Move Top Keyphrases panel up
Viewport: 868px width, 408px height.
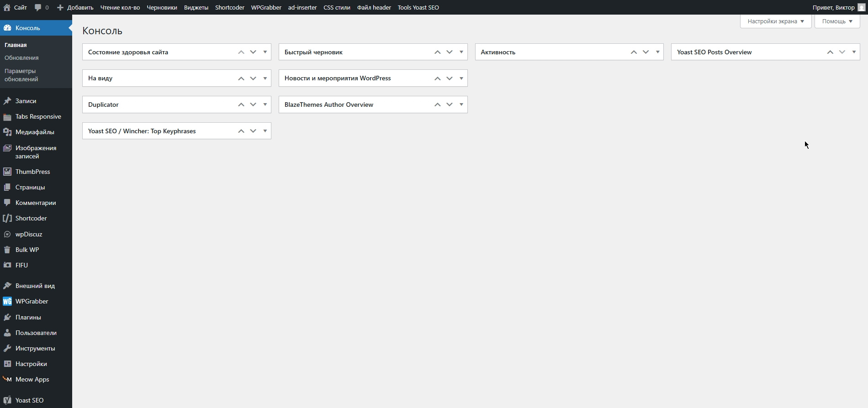click(x=241, y=131)
